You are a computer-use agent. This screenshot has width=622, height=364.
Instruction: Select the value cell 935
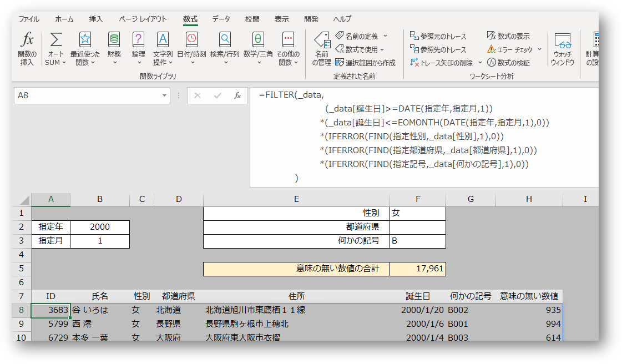[529, 310]
